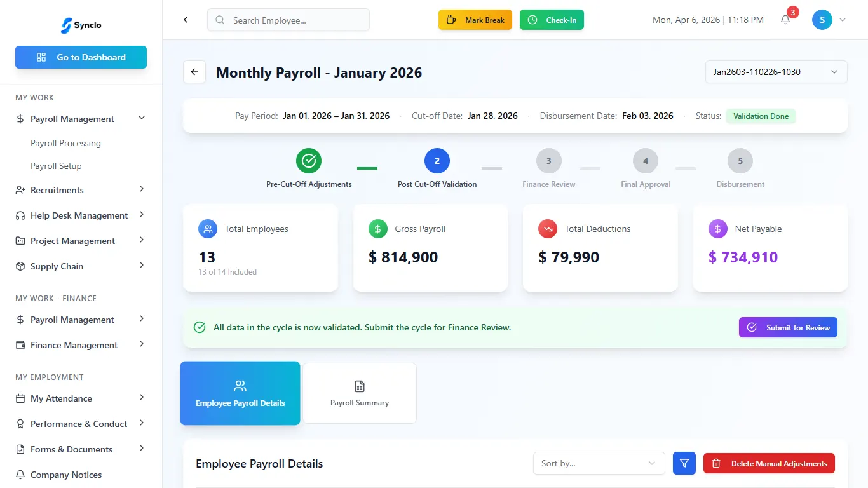Click the Mark Break button
Image resolution: width=868 pixels, height=488 pixels.
click(475, 20)
